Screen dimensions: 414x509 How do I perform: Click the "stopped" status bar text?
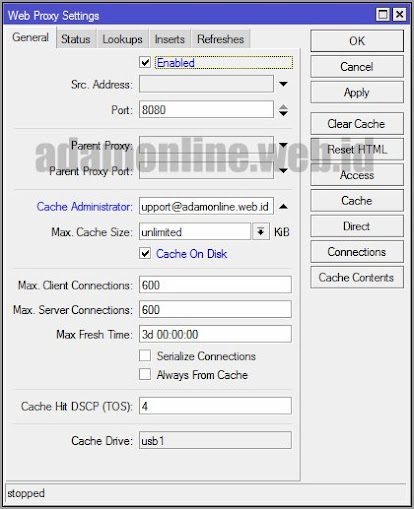click(26, 493)
